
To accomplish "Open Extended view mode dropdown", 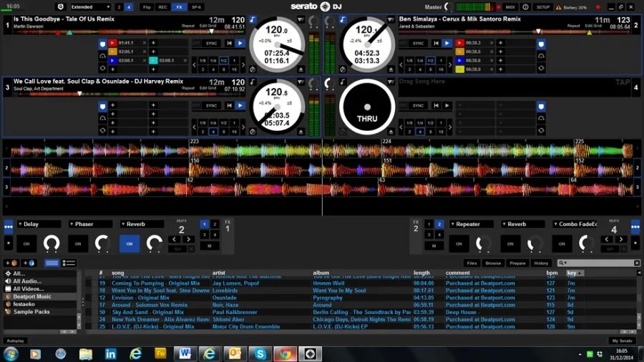I will click(90, 7).
